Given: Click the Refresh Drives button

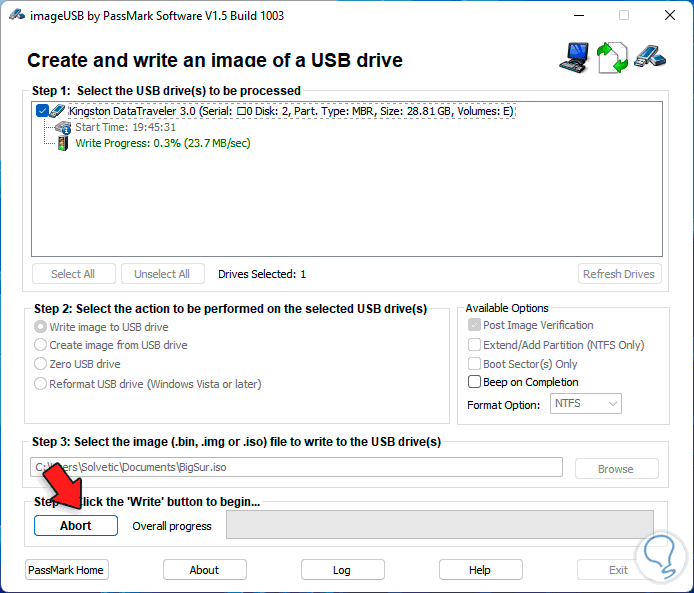Looking at the screenshot, I should pyautogui.click(x=619, y=274).
